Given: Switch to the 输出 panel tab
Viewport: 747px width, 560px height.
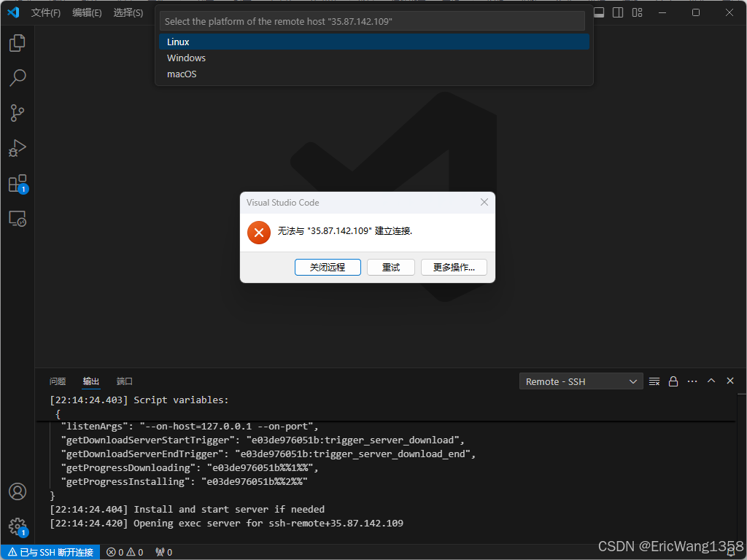Looking at the screenshot, I should 91,381.
